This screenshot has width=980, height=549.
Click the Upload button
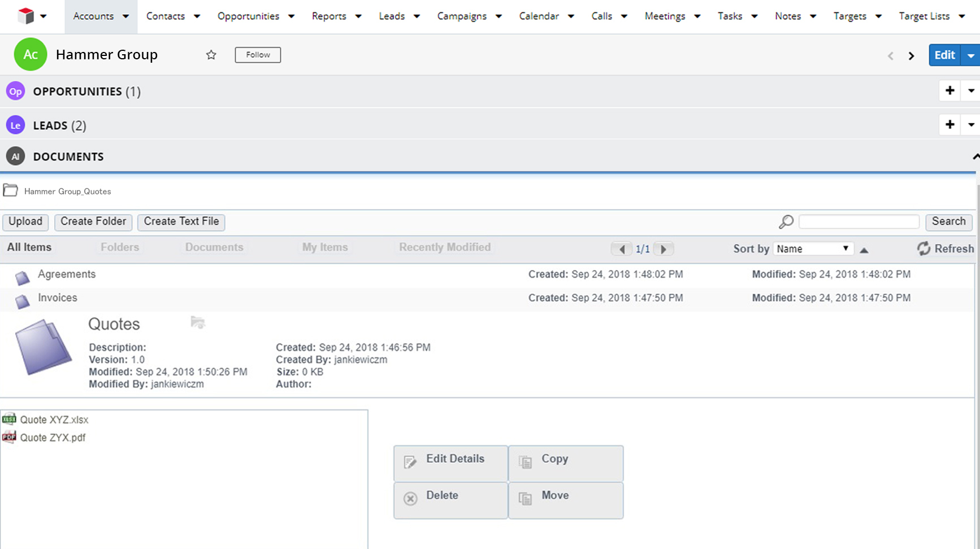tap(25, 221)
